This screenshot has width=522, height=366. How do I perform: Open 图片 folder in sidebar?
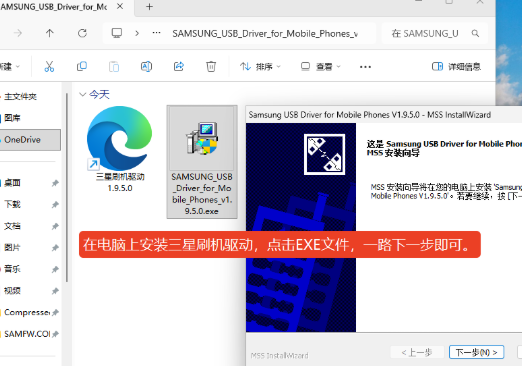pyautogui.click(x=12, y=248)
